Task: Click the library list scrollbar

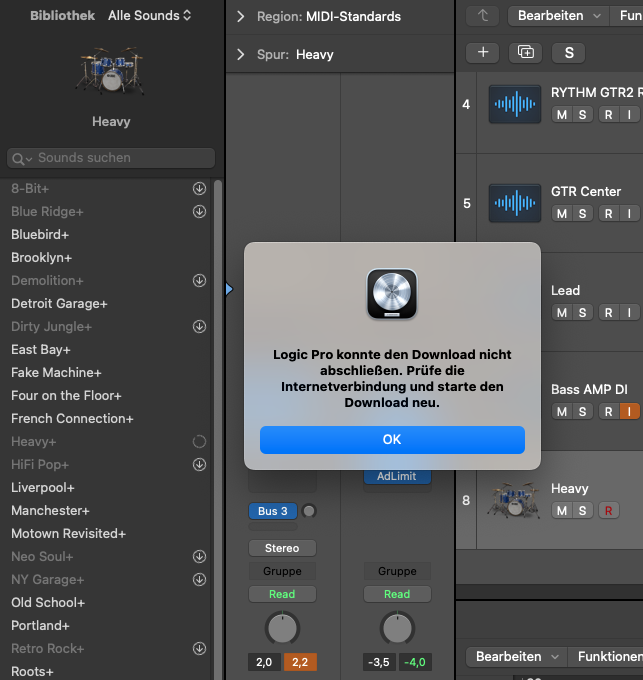Action: coord(218,429)
